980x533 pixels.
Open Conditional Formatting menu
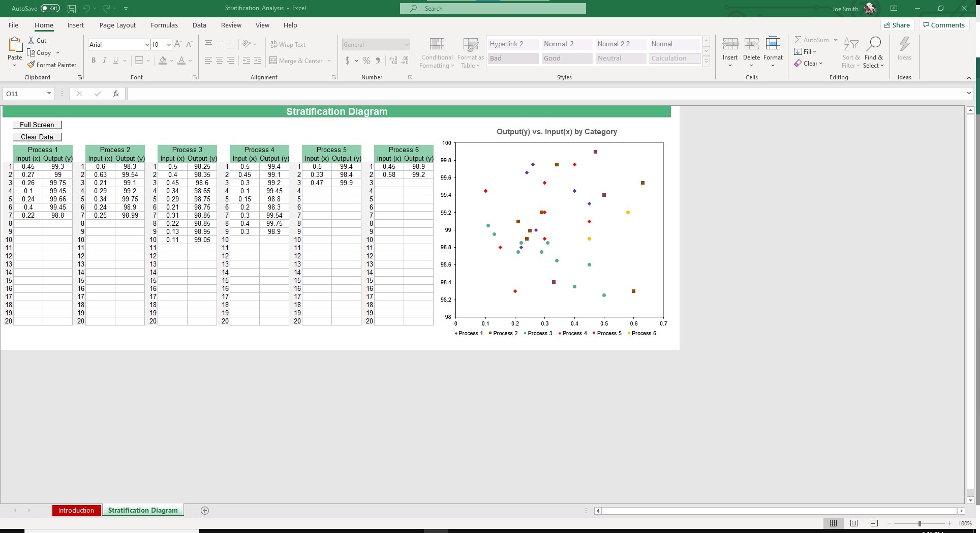[437, 53]
